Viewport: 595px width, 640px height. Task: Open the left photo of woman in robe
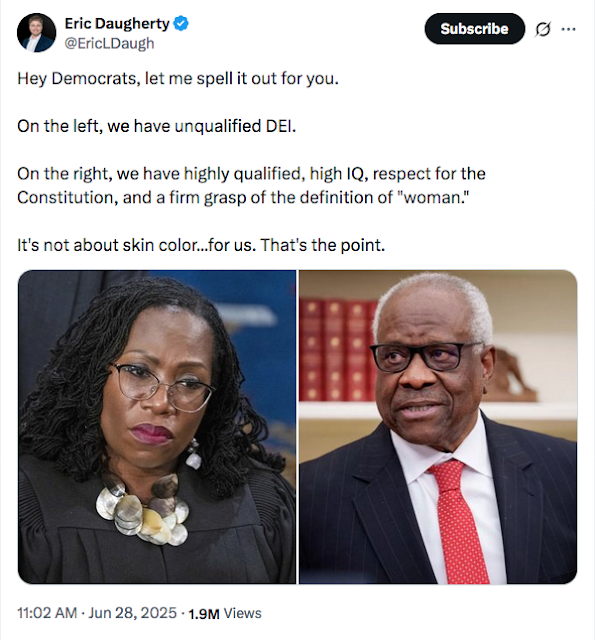157,427
